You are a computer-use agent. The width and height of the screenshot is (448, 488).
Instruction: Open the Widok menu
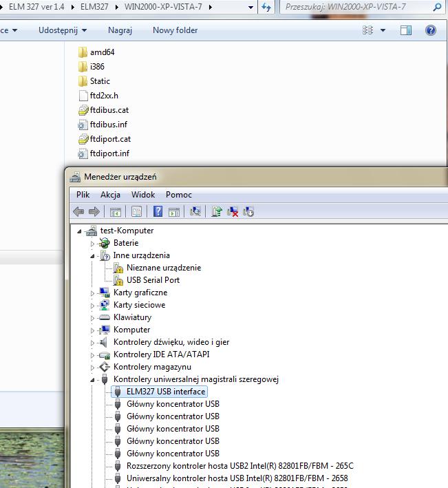point(143,195)
